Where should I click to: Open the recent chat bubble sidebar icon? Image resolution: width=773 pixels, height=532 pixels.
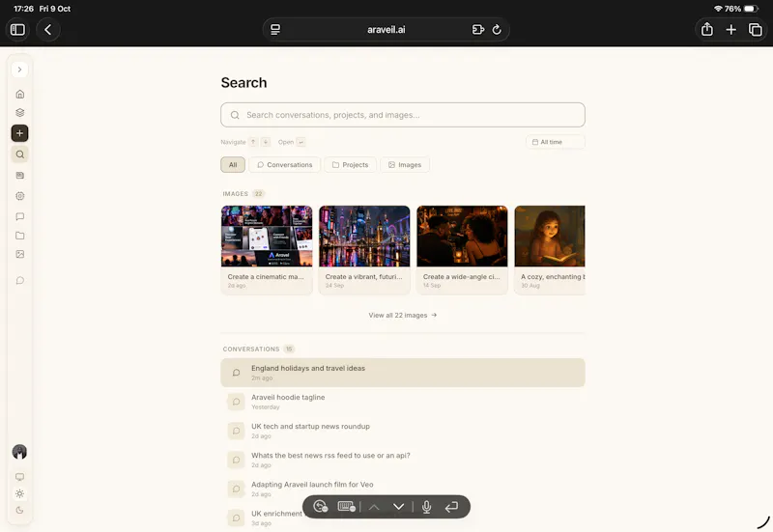click(x=19, y=280)
